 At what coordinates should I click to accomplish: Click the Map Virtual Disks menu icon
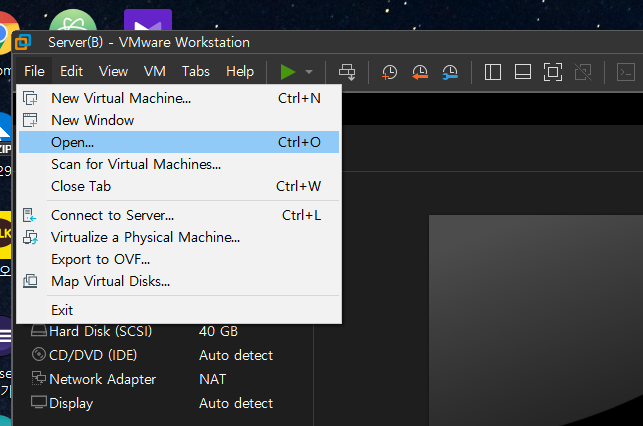click(30, 281)
